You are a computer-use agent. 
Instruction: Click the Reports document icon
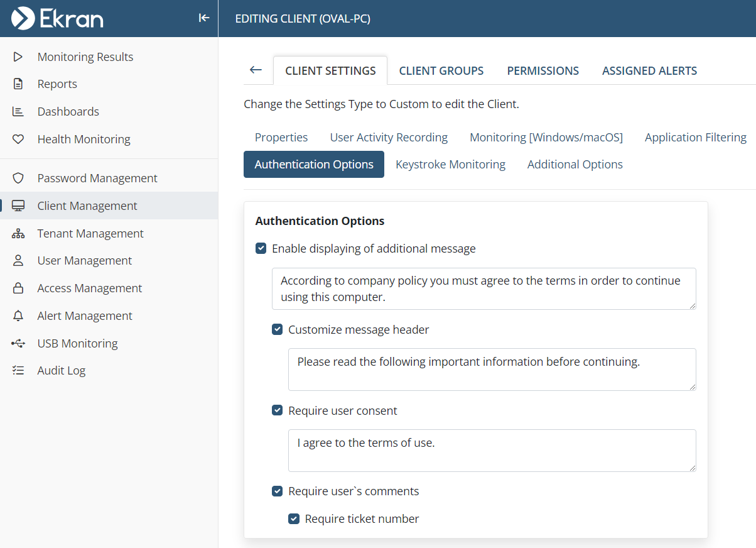point(18,84)
